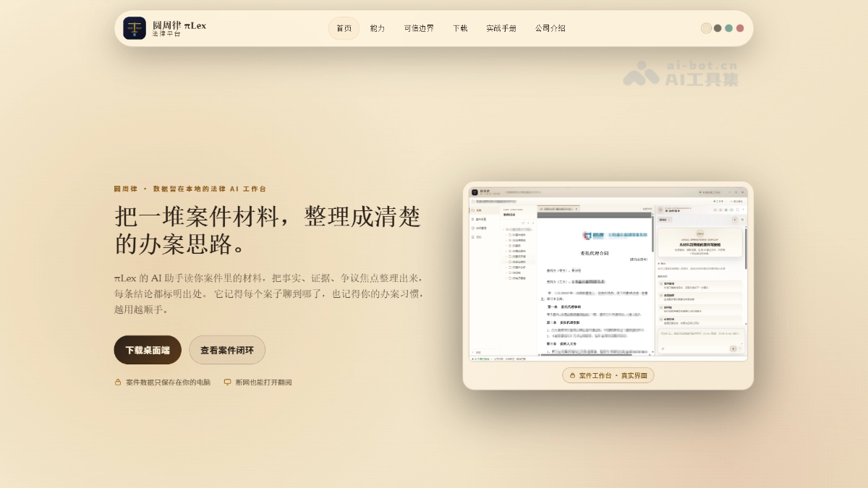This screenshot has width=868, height=488.
Task: Click the 查看案件闭环 button
Action: coord(227,350)
